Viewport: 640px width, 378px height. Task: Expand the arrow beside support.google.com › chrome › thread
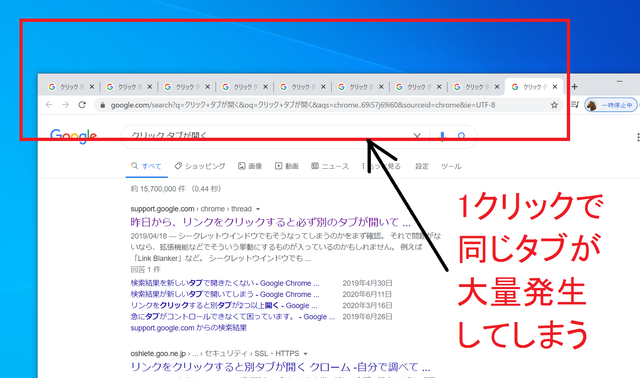[x=258, y=209]
